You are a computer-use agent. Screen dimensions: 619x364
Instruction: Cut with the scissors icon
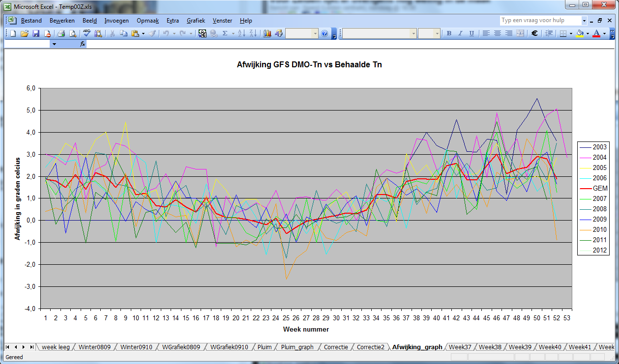[112, 33]
